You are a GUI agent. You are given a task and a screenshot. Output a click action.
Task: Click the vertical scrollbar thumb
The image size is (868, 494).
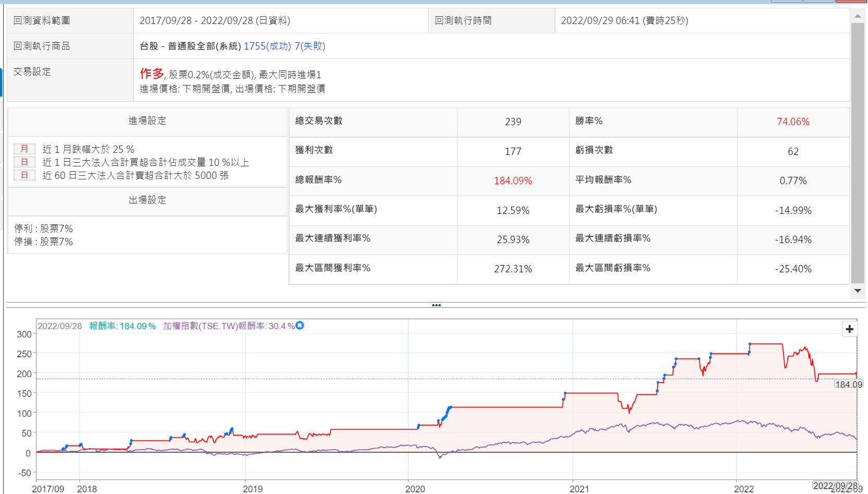pos(858,151)
